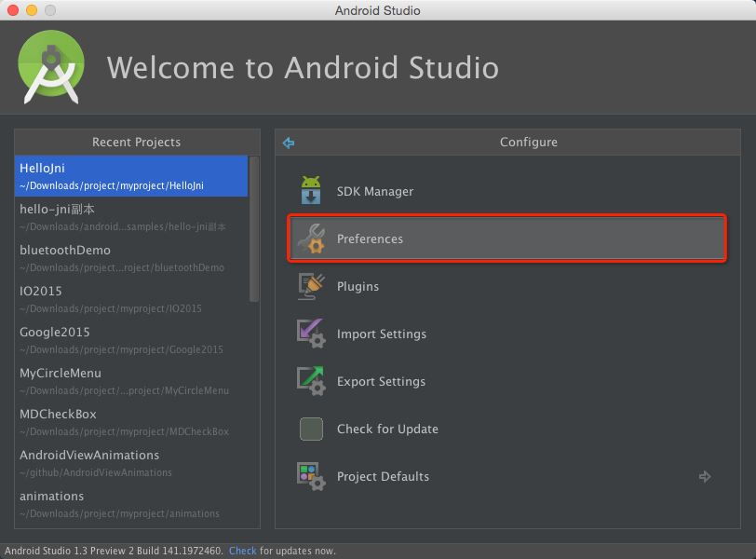Open the animations project

coord(131,504)
